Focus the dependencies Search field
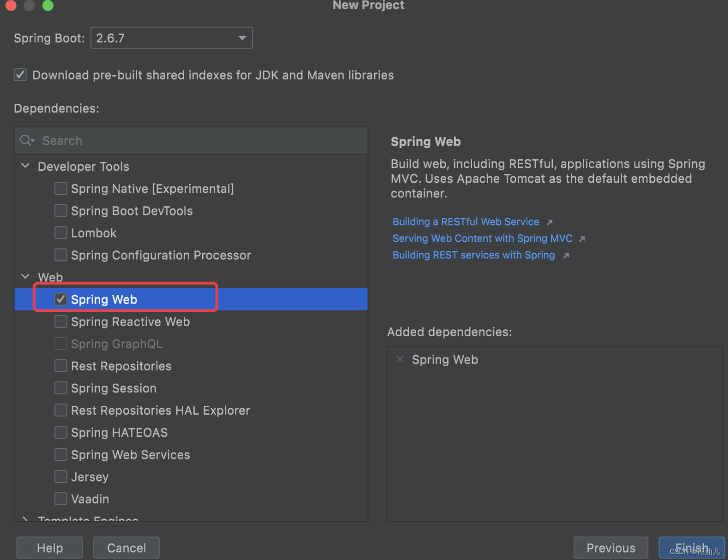728x560 pixels. 191,141
